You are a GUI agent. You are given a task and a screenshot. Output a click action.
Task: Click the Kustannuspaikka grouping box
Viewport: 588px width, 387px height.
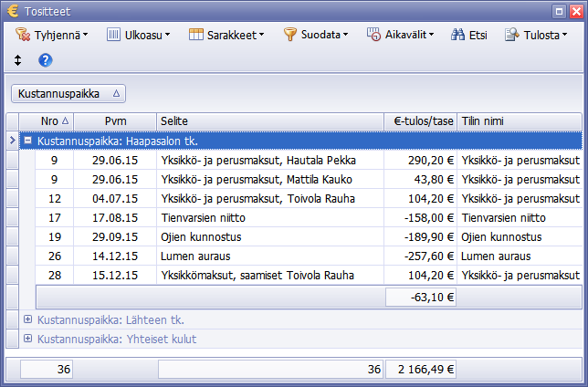[x=68, y=93]
